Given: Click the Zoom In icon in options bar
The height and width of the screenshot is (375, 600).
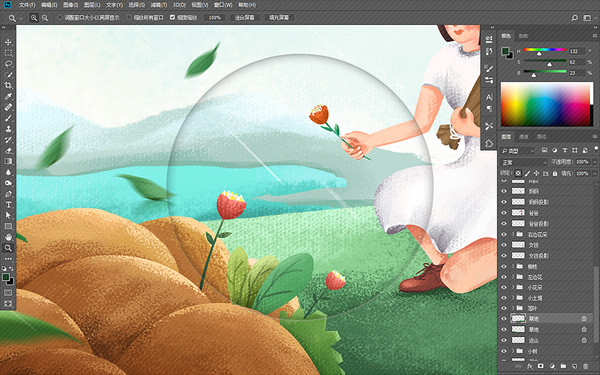Looking at the screenshot, I should point(34,18).
